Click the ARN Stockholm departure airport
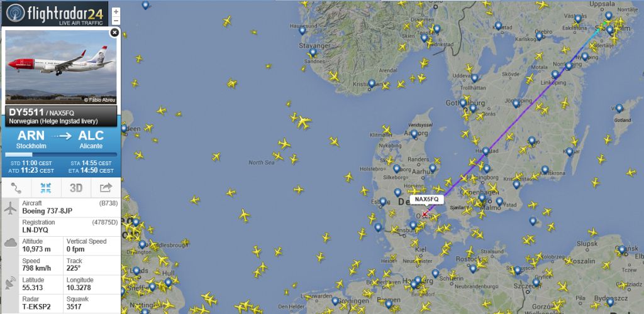The width and height of the screenshot is (644, 314). (x=31, y=139)
